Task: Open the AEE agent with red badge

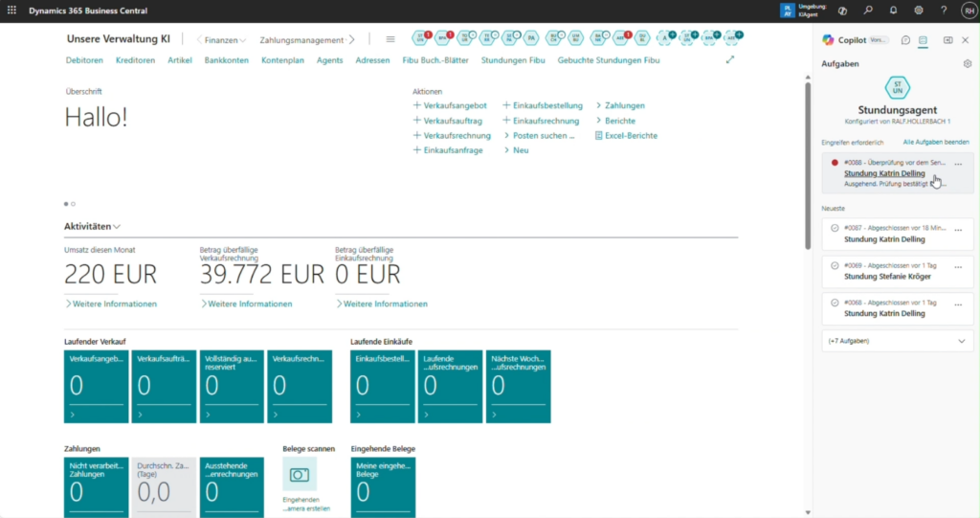Action: pyautogui.click(x=620, y=38)
